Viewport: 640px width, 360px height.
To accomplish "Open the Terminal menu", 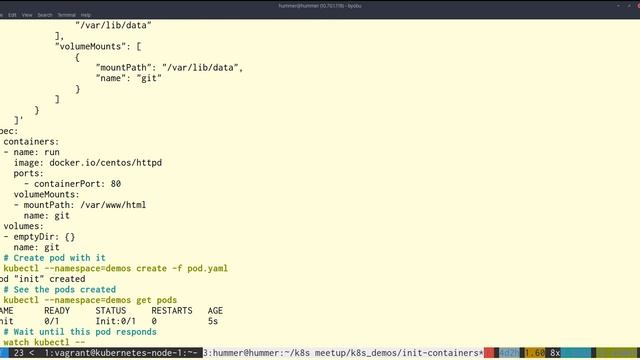I will [x=67, y=15].
